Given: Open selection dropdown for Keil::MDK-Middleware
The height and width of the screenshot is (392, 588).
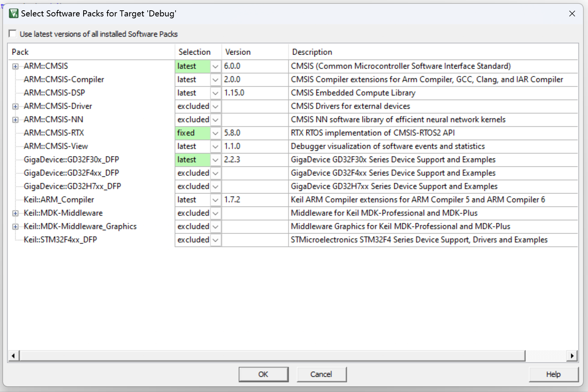Looking at the screenshot, I should [216, 213].
